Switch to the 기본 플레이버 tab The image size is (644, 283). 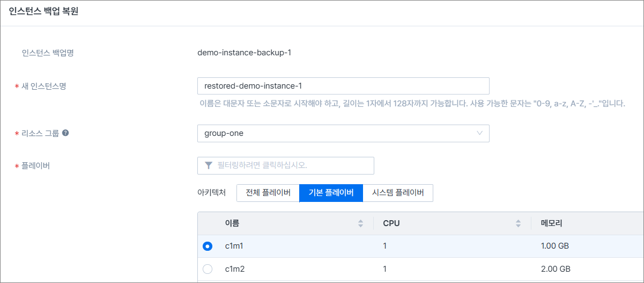coord(331,193)
